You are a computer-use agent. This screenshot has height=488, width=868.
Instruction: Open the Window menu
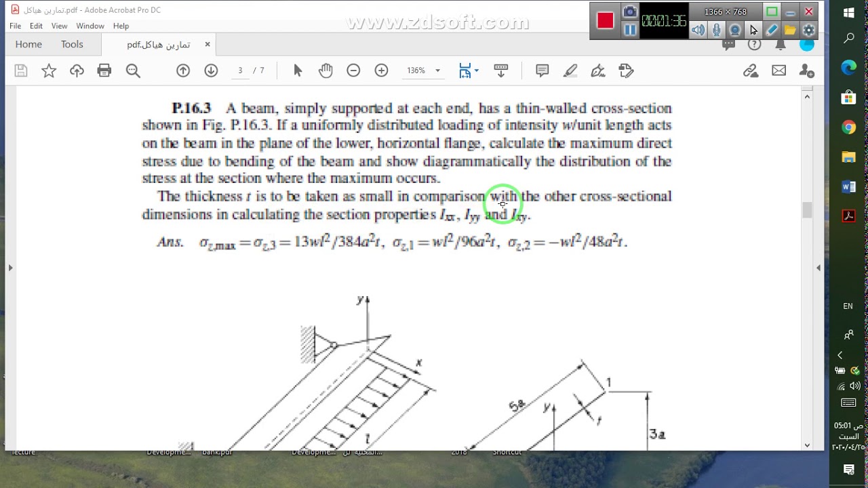coord(90,26)
